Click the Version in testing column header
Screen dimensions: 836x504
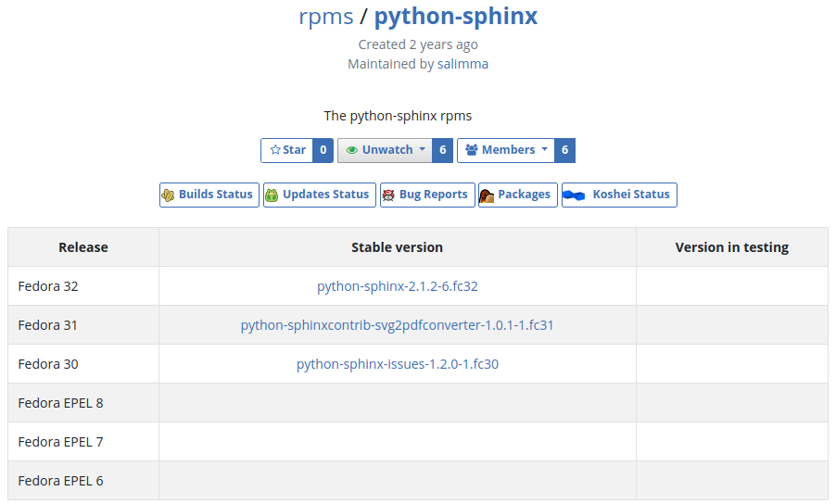coord(732,247)
